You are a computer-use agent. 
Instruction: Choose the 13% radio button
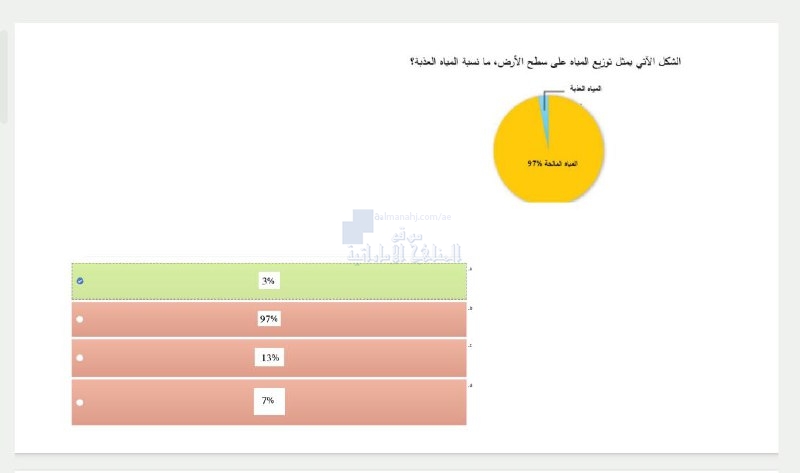[x=80, y=358]
